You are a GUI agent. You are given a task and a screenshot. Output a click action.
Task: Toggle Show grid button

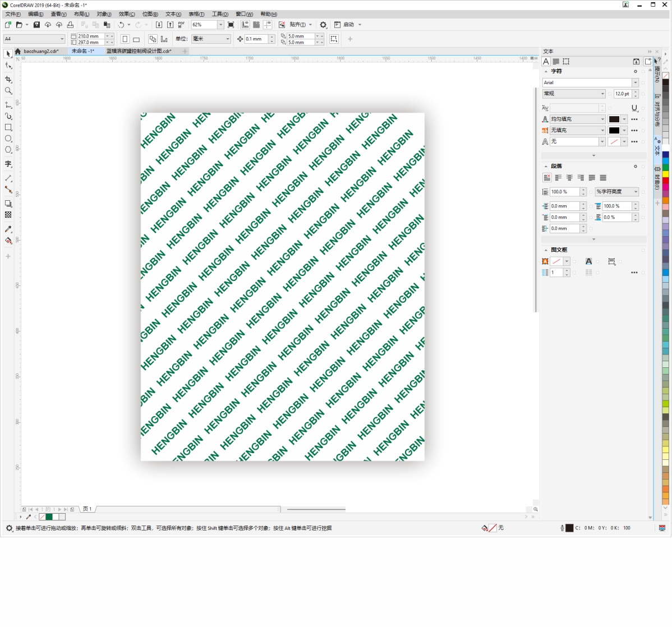click(x=256, y=25)
